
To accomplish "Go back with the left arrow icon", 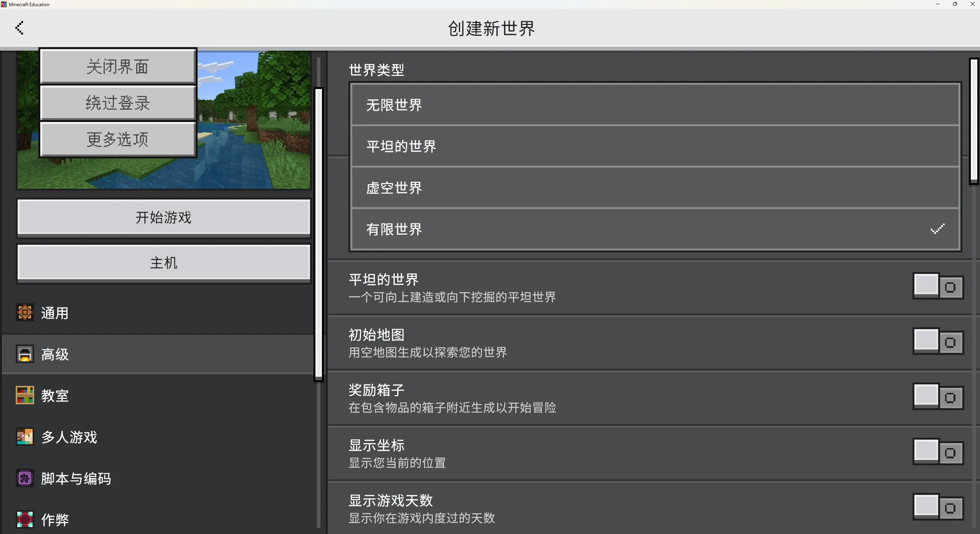I will click(x=19, y=28).
